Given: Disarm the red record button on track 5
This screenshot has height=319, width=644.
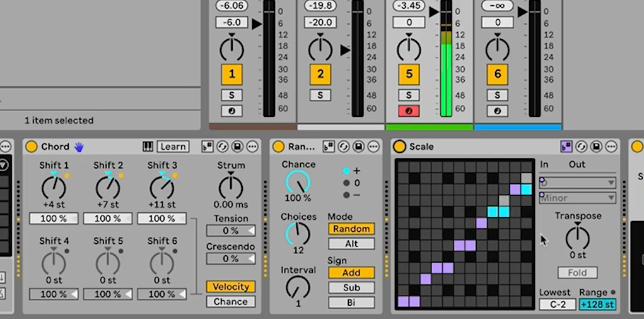Looking at the screenshot, I should tap(409, 111).
